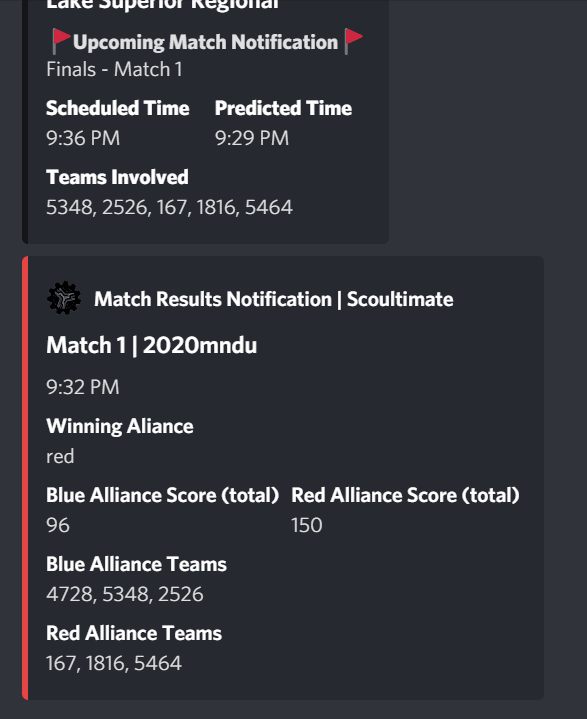The width and height of the screenshot is (587, 719).
Task: Click the Scheduled Time value 9:36 PM
Action: click(83, 138)
